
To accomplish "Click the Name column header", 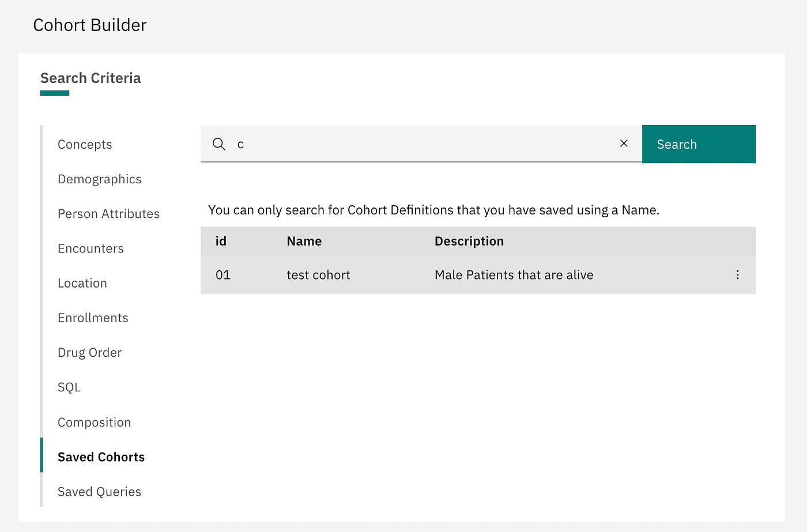I will point(304,241).
